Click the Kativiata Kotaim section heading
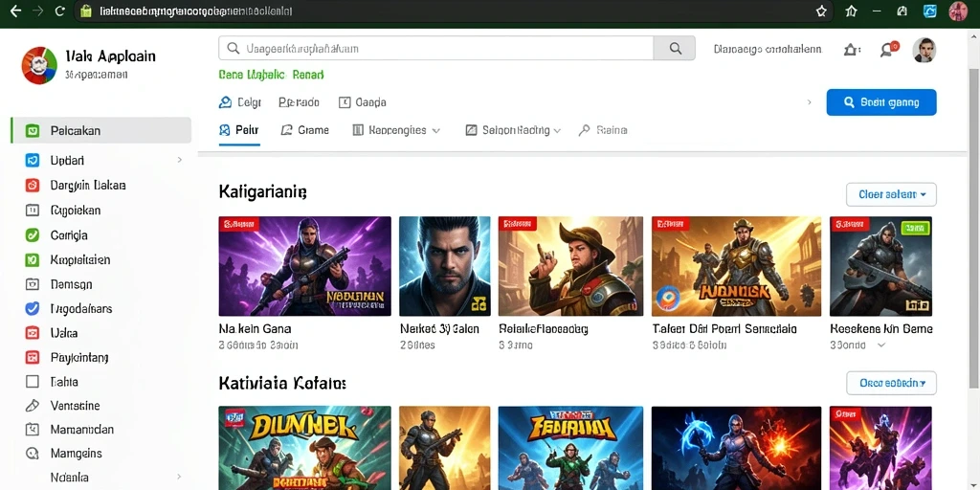 (282, 383)
